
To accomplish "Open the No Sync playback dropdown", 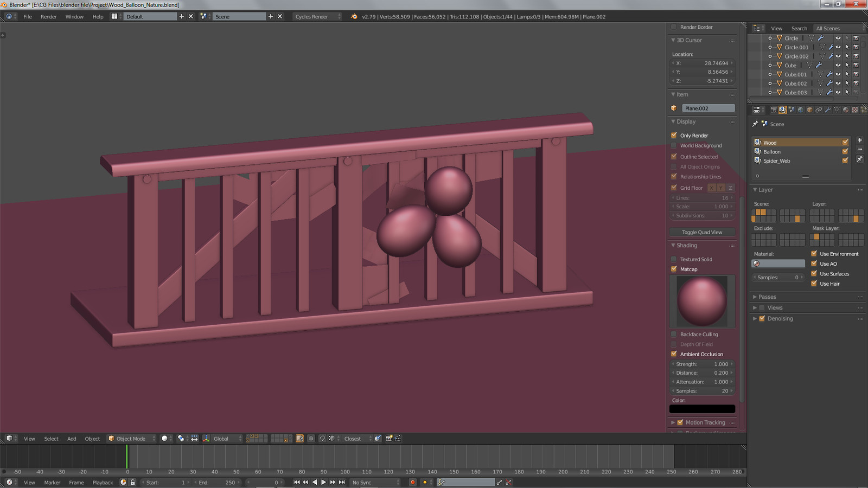I will tap(375, 482).
